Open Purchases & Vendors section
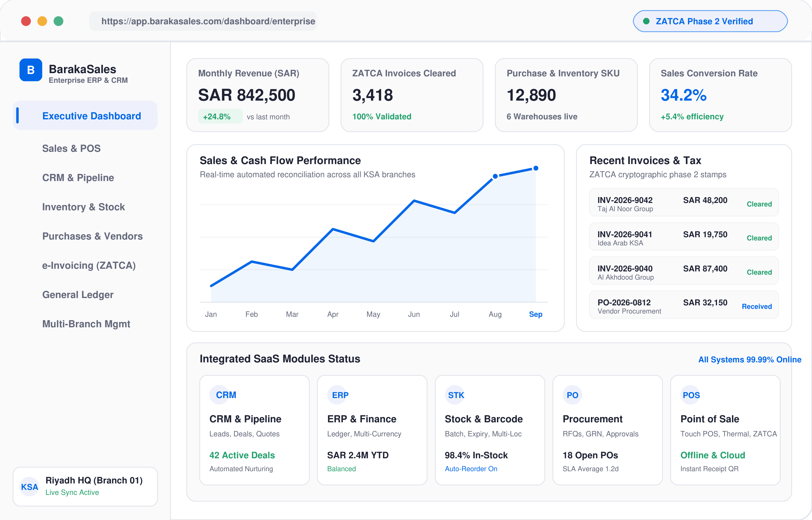The width and height of the screenshot is (812, 520). click(92, 236)
